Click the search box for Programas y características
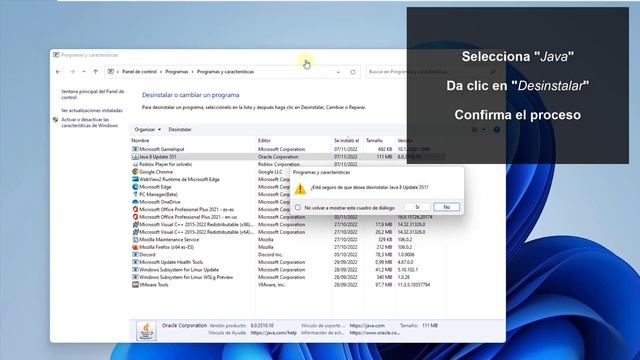The width and height of the screenshot is (640, 360). (x=432, y=72)
